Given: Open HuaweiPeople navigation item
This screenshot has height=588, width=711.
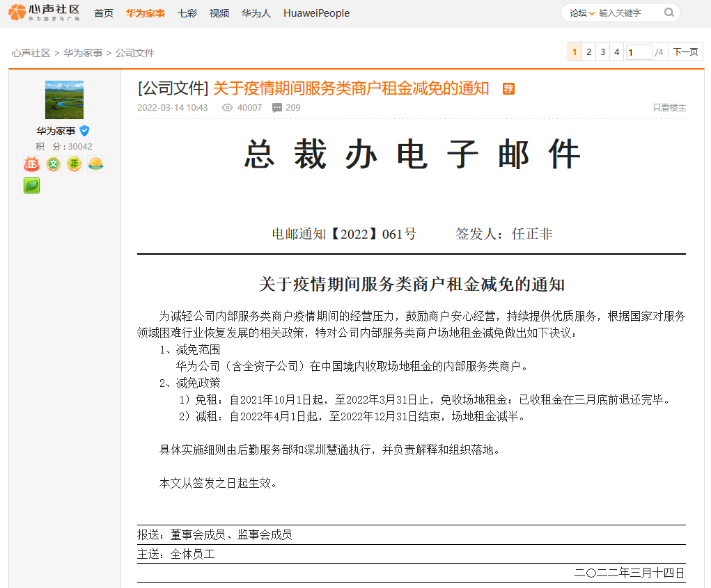Looking at the screenshot, I should (x=317, y=14).
